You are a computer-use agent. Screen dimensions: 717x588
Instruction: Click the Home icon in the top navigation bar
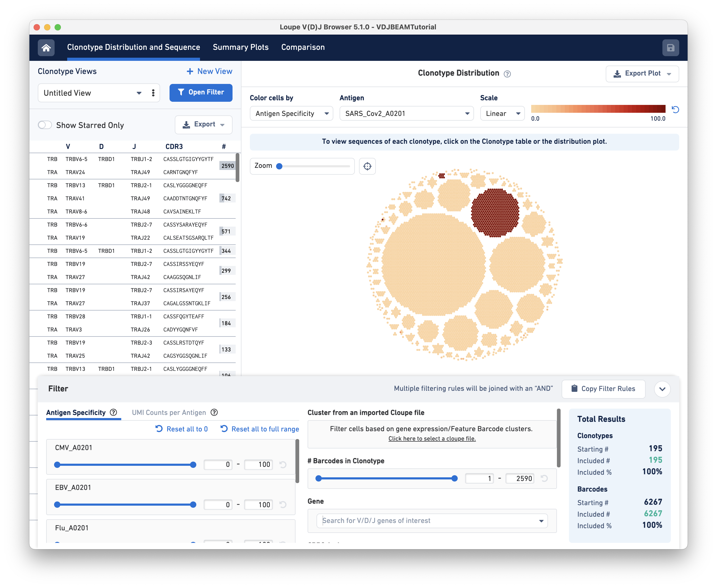pyautogui.click(x=46, y=48)
